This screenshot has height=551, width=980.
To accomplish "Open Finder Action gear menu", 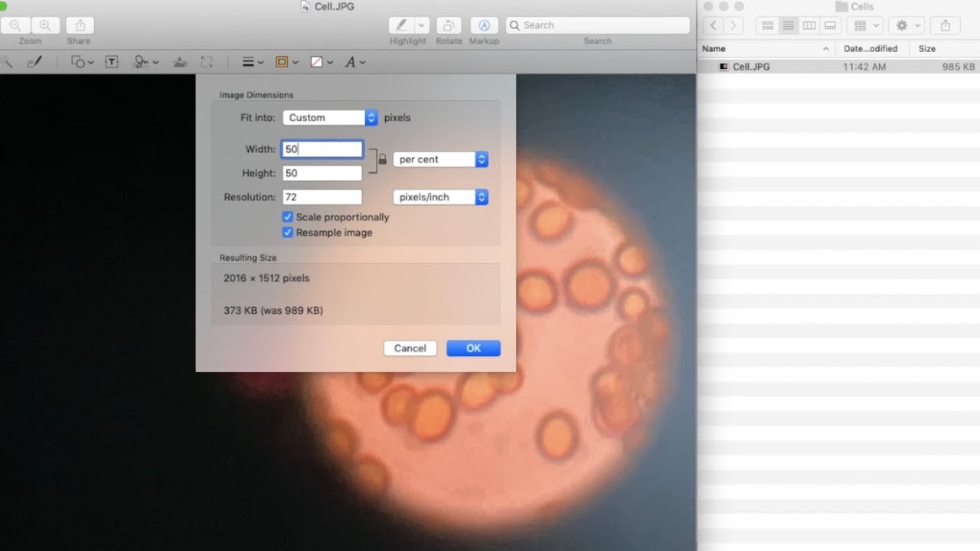I will pyautogui.click(x=908, y=25).
